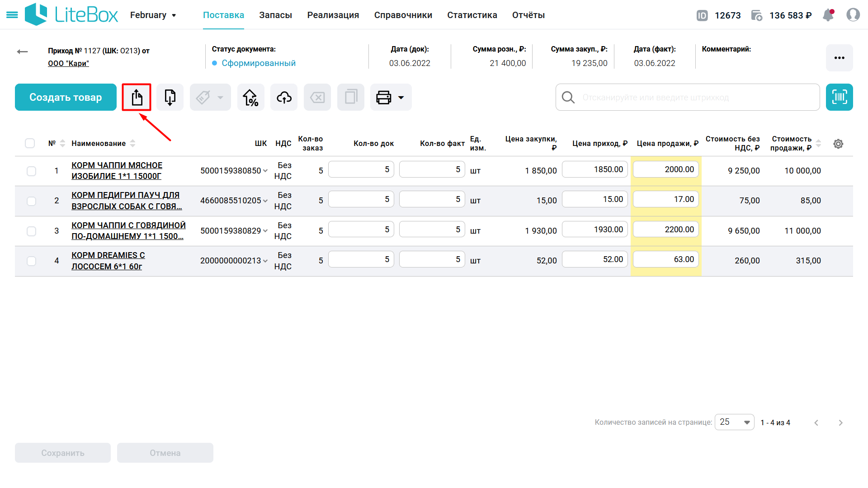Go back with the left arrow
868x488 pixels.
pyautogui.click(x=22, y=52)
